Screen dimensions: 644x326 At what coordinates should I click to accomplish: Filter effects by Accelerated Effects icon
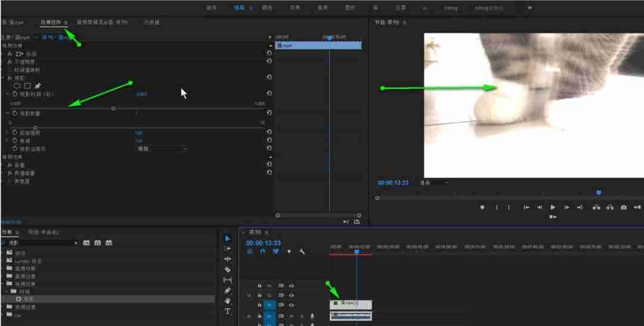click(86, 243)
